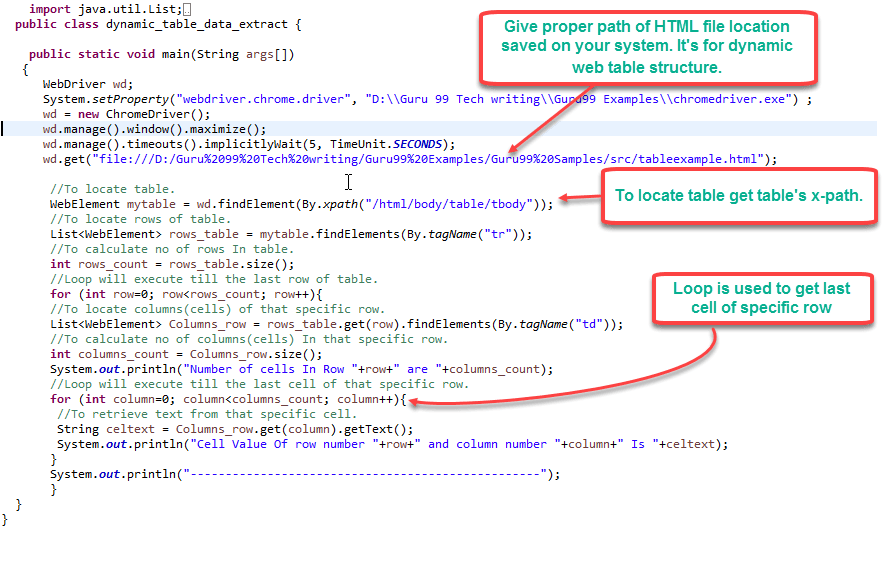
Task: Click the file URL string in wd.get
Action: pos(430,159)
